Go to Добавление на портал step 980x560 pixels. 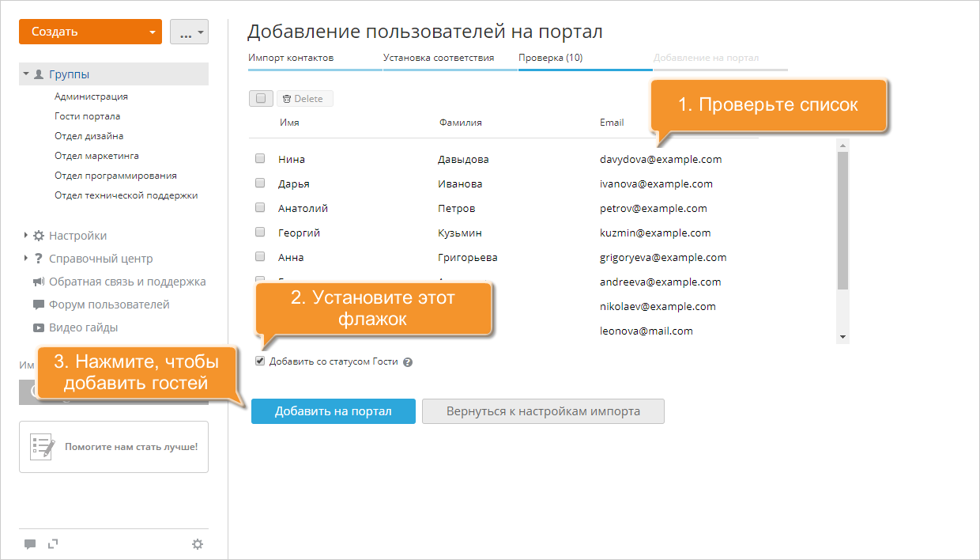(707, 58)
